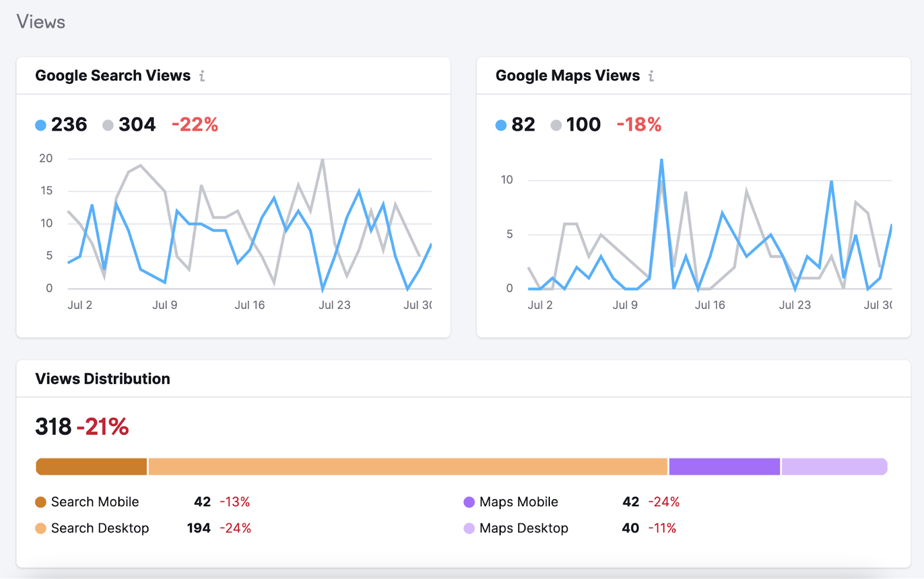Image resolution: width=924 pixels, height=579 pixels.
Task: Click Google Maps Views title
Action: pyautogui.click(x=568, y=76)
